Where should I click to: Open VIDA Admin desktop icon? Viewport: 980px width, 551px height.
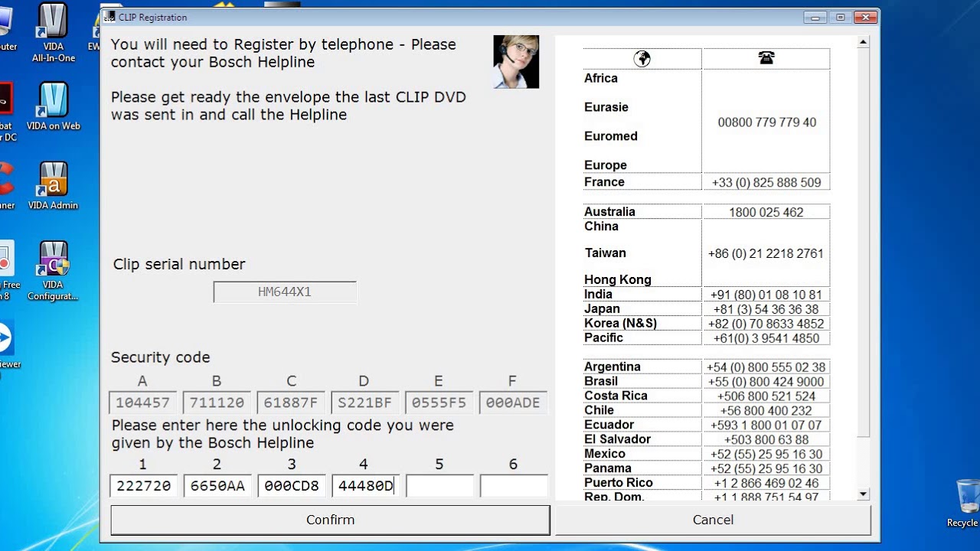pyautogui.click(x=54, y=186)
